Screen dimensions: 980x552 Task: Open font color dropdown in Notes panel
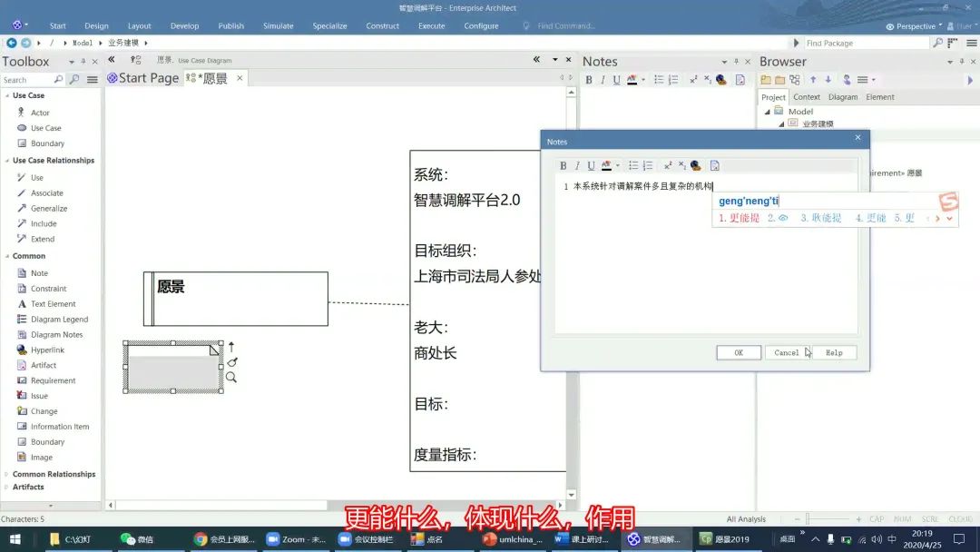pos(643,79)
